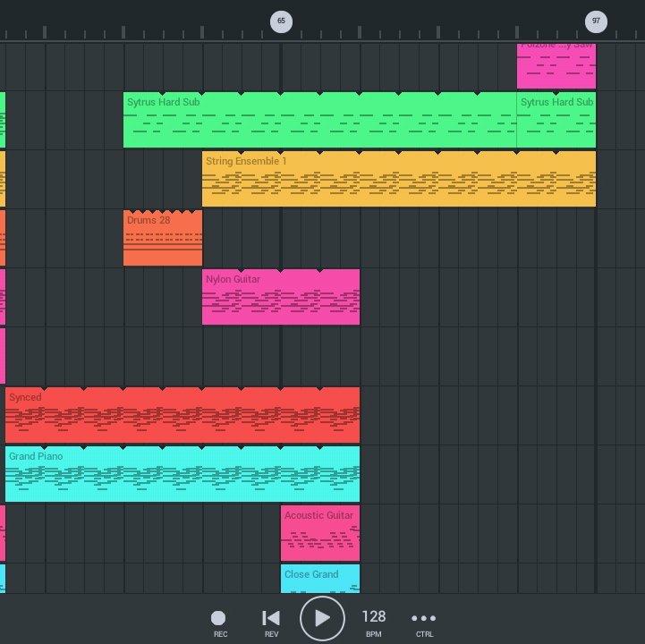This screenshot has width=645, height=644.
Task: Select the Grand Piano clip
Action: click(x=182, y=474)
